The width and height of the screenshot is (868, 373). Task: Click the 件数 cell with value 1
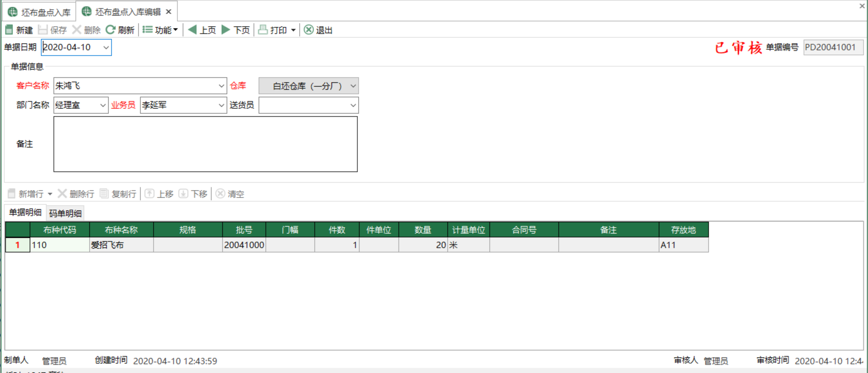click(337, 245)
